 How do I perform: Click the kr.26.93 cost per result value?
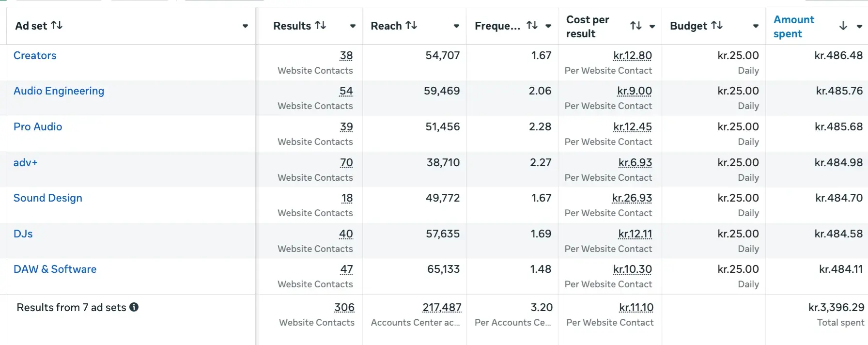[632, 198]
